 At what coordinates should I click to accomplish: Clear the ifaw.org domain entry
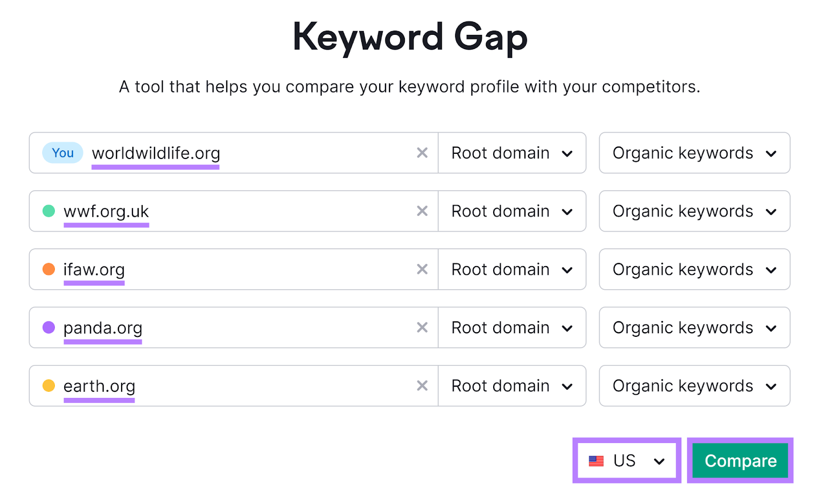pos(422,269)
